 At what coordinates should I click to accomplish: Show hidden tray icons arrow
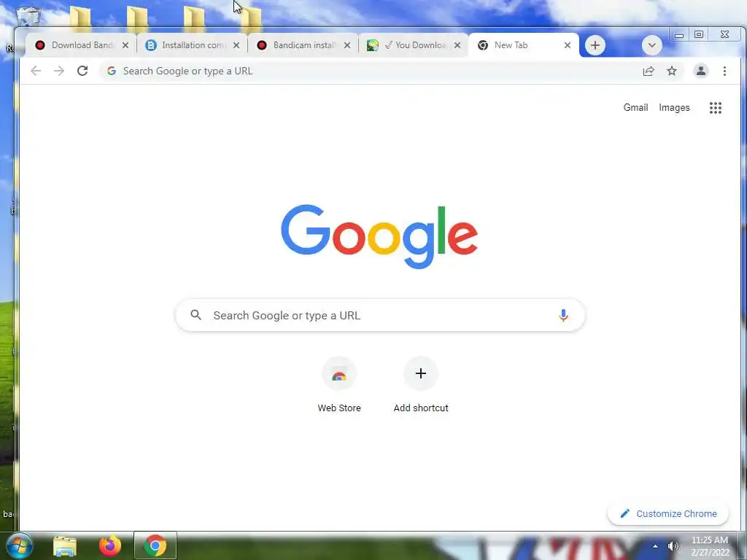pos(655,546)
